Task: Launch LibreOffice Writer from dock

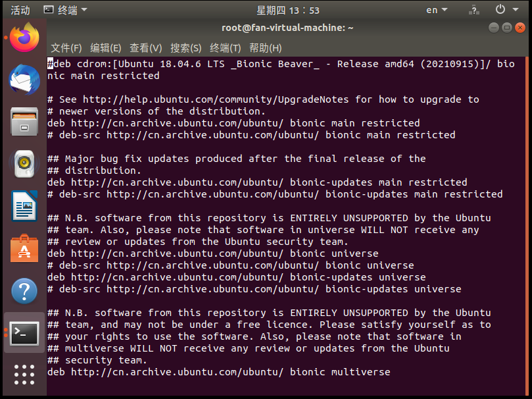Action: (x=24, y=206)
